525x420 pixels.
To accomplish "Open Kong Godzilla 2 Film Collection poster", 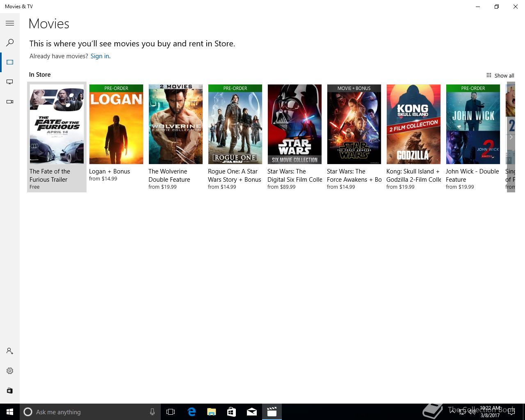I will click(x=413, y=124).
